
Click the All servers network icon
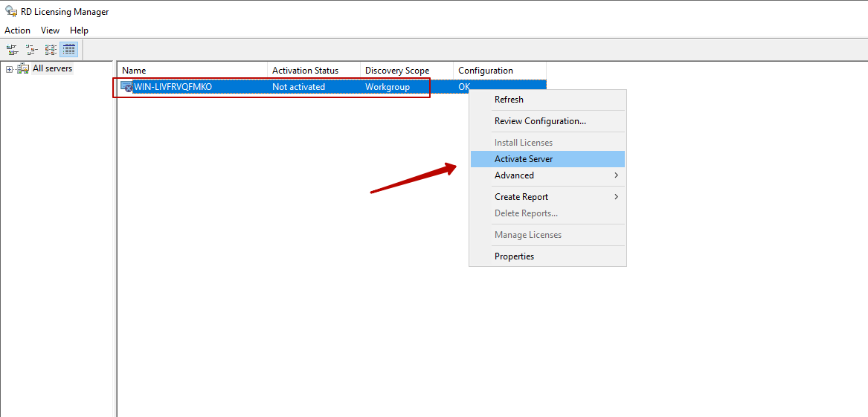click(23, 68)
